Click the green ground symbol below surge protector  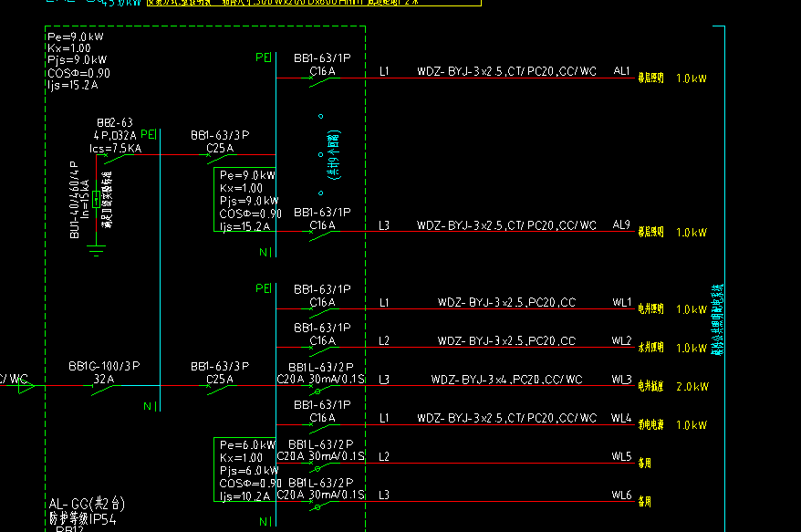pyautogui.click(x=96, y=250)
